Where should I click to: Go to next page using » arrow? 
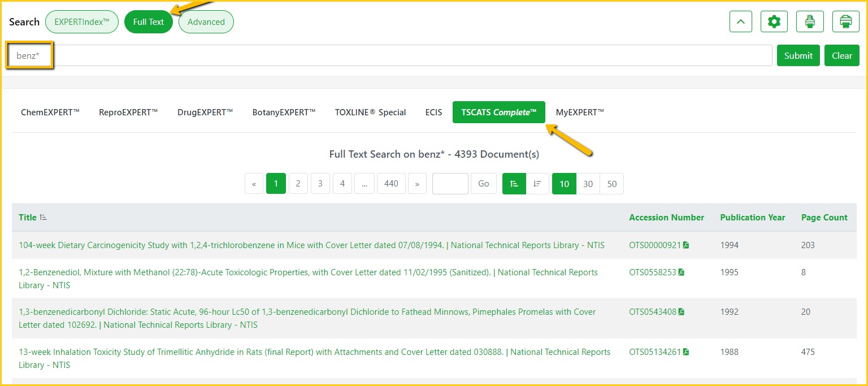tap(417, 184)
